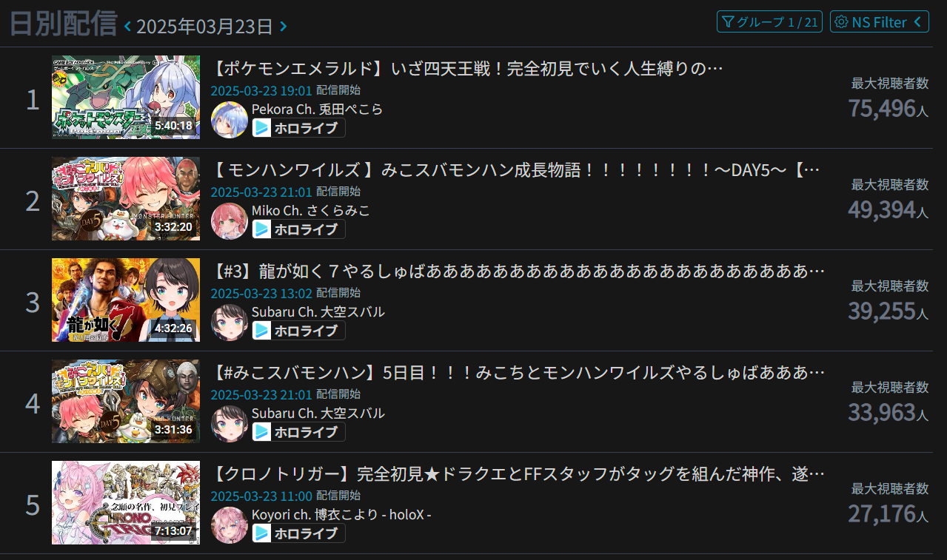Open Miko's Monster Hunter Wilds title link
Viewport: 947px width, 560px height.
click(x=517, y=171)
